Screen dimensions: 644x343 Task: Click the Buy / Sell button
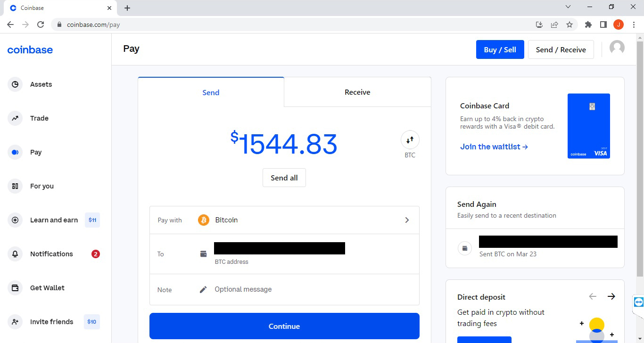500,49
